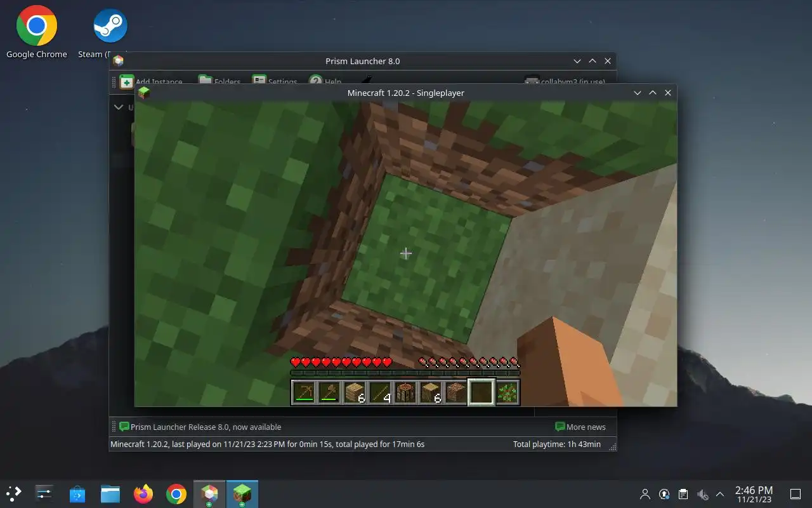The image size is (812, 508).
Task: Select the wooden axe hotbar slot
Action: point(329,392)
